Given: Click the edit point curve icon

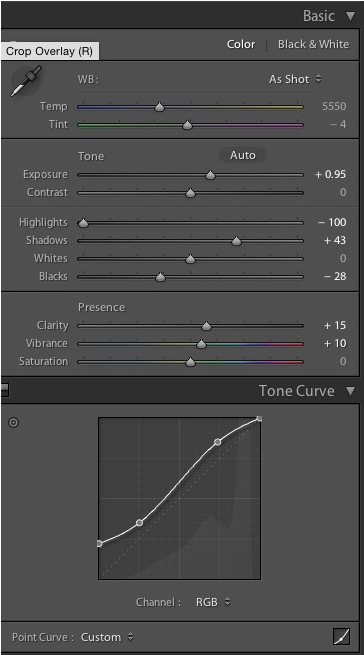Looking at the screenshot, I should point(341,637).
